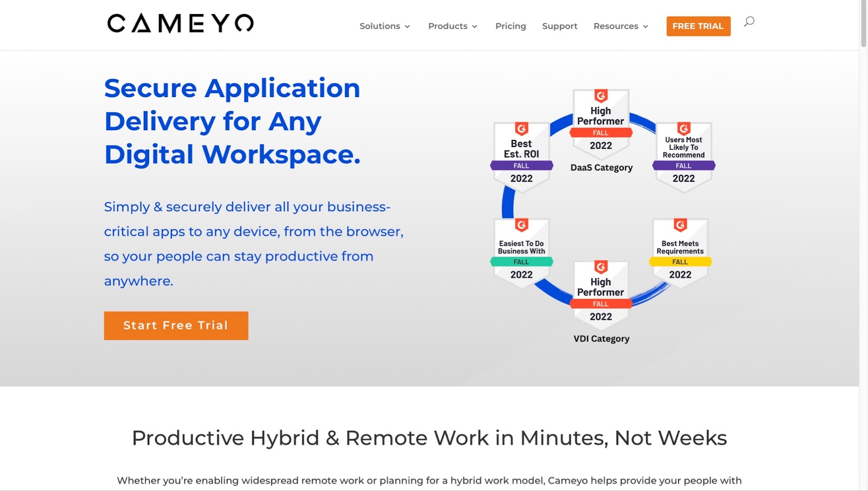Expand the Products dropdown chevron
Screen dimensions: 868x491
(x=475, y=27)
